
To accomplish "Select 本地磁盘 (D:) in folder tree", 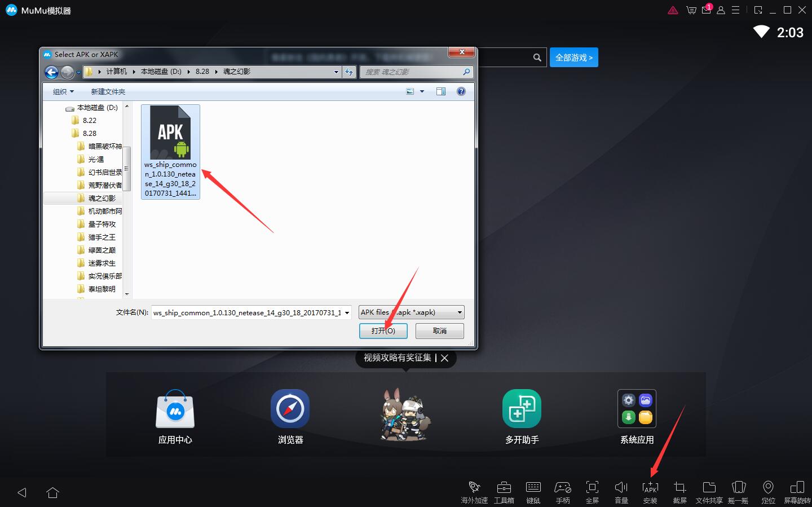I will 96,107.
